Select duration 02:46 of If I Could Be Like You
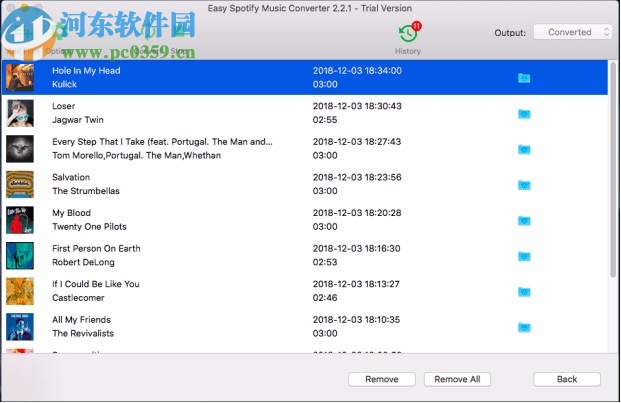This screenshot has width=621, height=403. click(x=325, y=298)
